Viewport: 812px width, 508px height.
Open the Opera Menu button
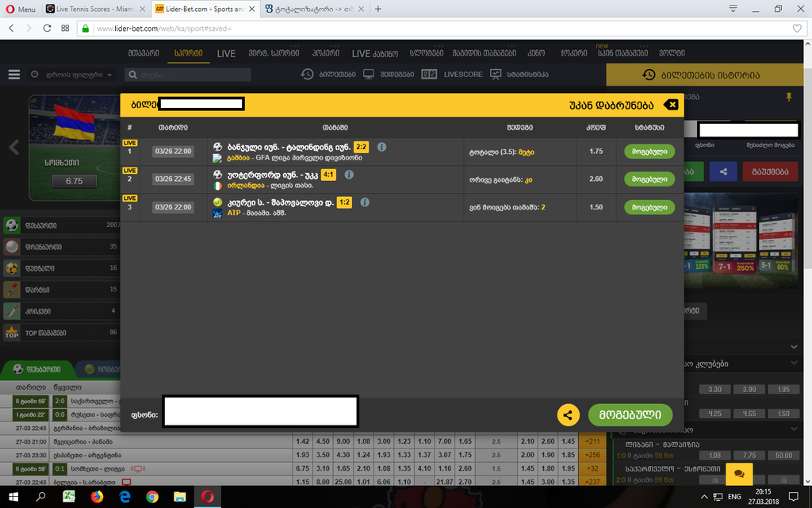tap(21, 9)
